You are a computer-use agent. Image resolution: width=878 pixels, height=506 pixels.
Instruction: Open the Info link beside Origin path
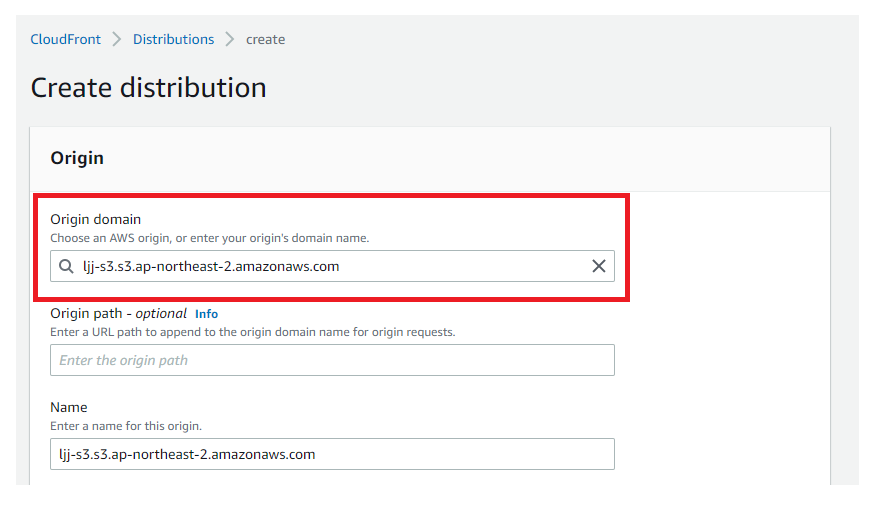(207, 314)
